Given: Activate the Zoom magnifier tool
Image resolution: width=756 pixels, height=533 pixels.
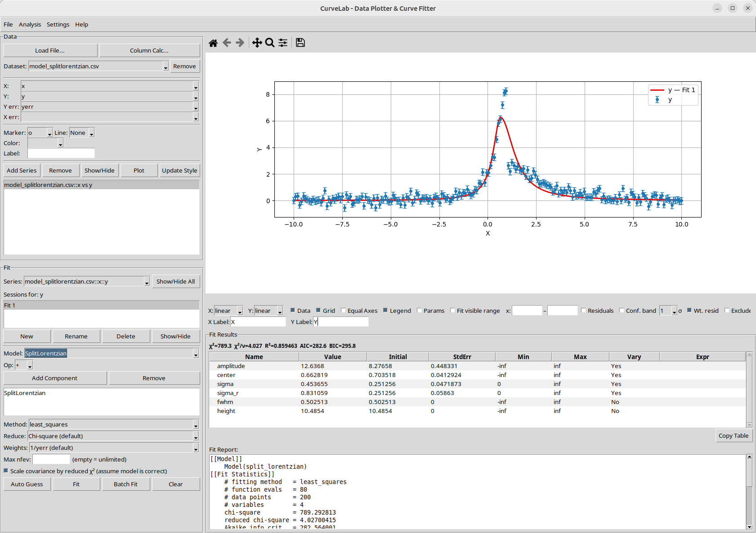Looking at the screenshot, I should coord(270,43).
